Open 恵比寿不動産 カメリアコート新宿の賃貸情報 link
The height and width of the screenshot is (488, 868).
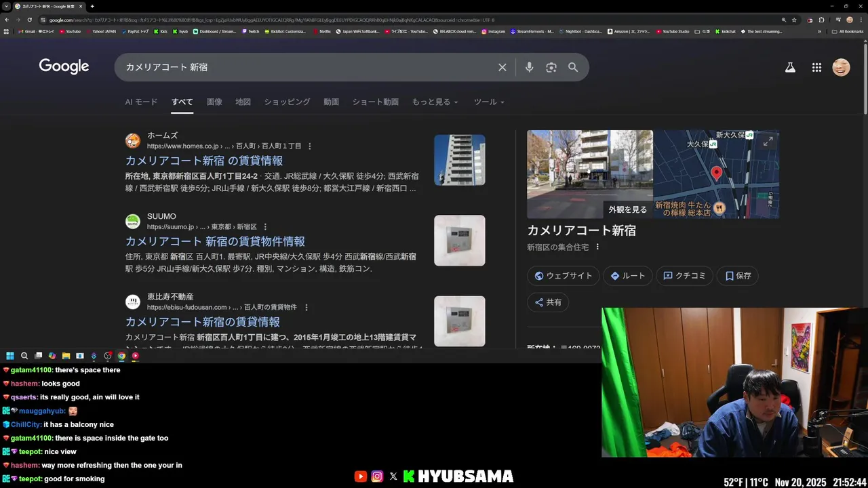tap(202, 322)
